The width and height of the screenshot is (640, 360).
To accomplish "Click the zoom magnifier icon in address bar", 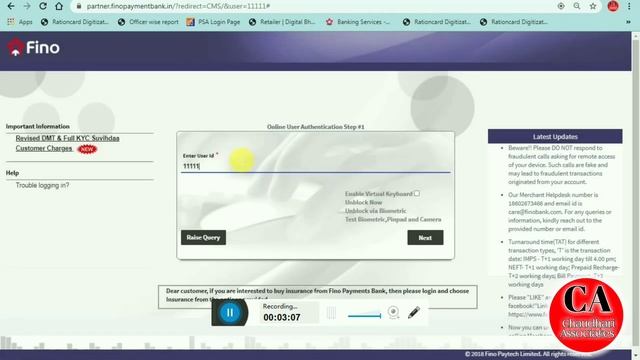I will 576,6.
